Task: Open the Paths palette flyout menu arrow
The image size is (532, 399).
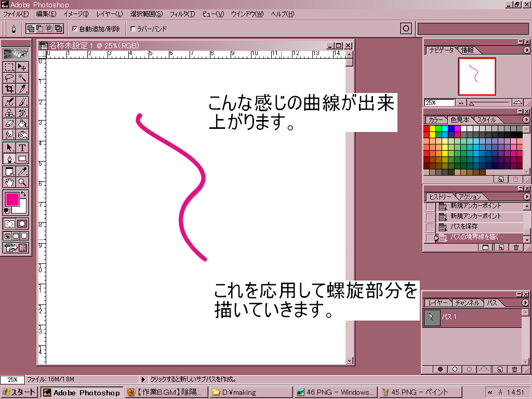Action: point(526,302)
